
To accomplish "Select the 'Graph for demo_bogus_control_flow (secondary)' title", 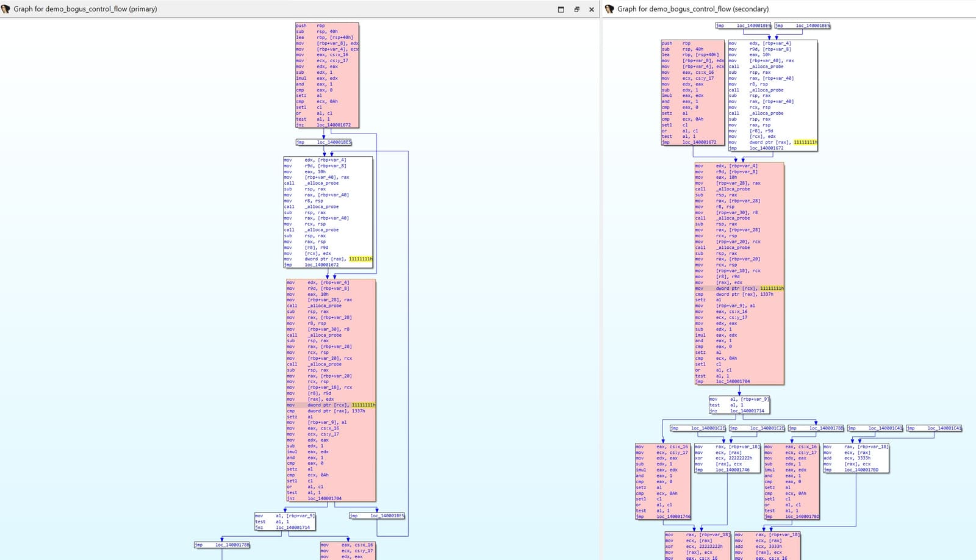I will pyautogui.click(x=693, y=9).
